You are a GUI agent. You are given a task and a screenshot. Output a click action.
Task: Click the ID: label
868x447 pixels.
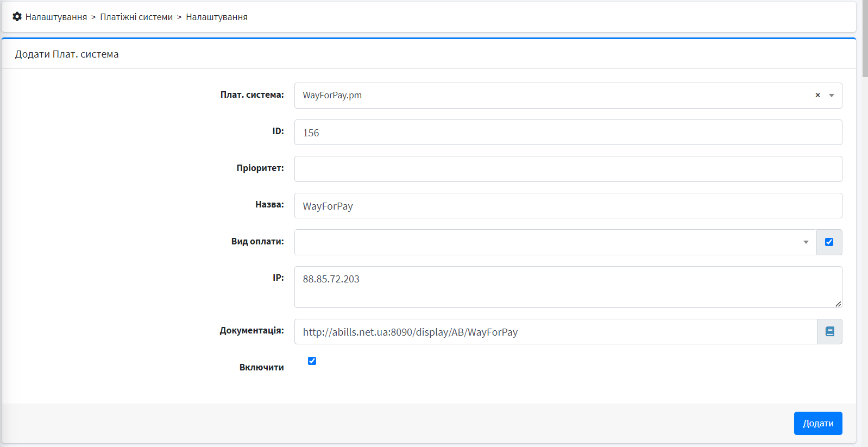pos(278,131)
